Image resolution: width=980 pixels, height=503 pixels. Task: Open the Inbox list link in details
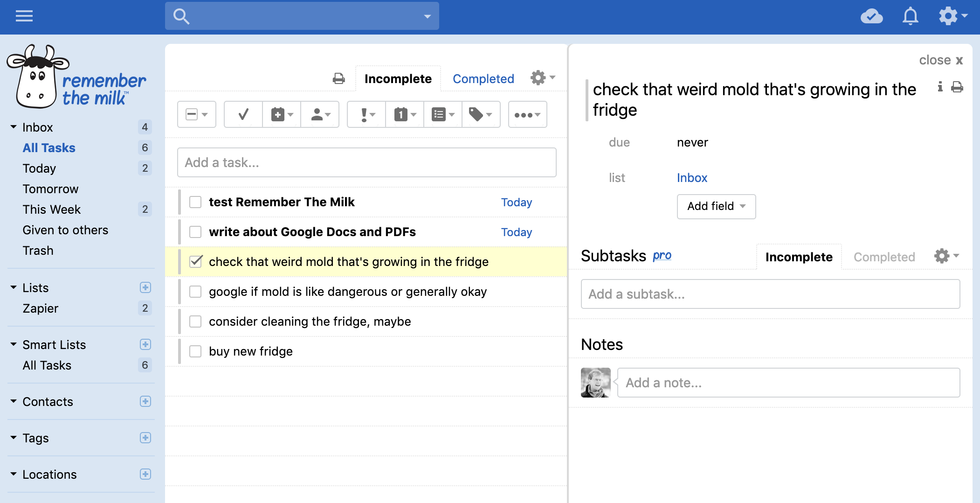point(692,178)
